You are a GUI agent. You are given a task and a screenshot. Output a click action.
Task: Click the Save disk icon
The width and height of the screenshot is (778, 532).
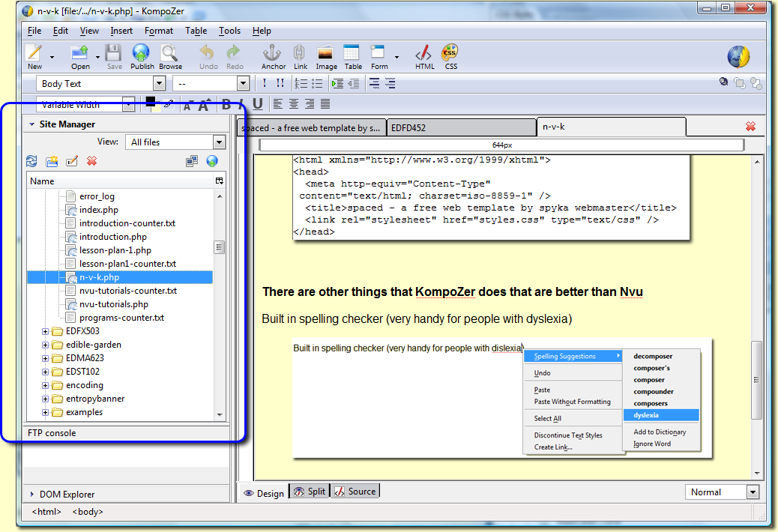click(x=114, y=56)
